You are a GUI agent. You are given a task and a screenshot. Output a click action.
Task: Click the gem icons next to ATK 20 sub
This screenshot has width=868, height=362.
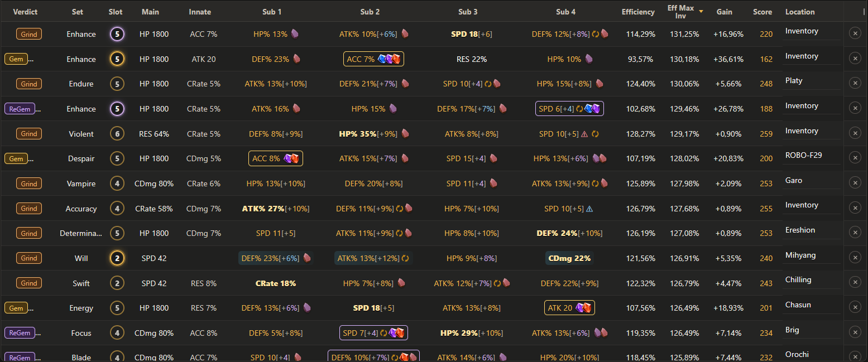pos(583,308)
